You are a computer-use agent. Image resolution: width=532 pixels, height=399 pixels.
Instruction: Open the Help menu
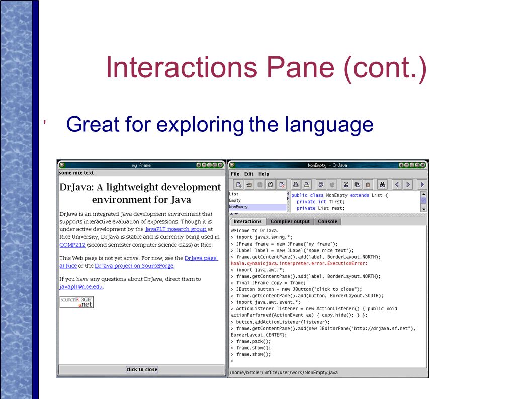pyautogui.click(x=263, y=174)
